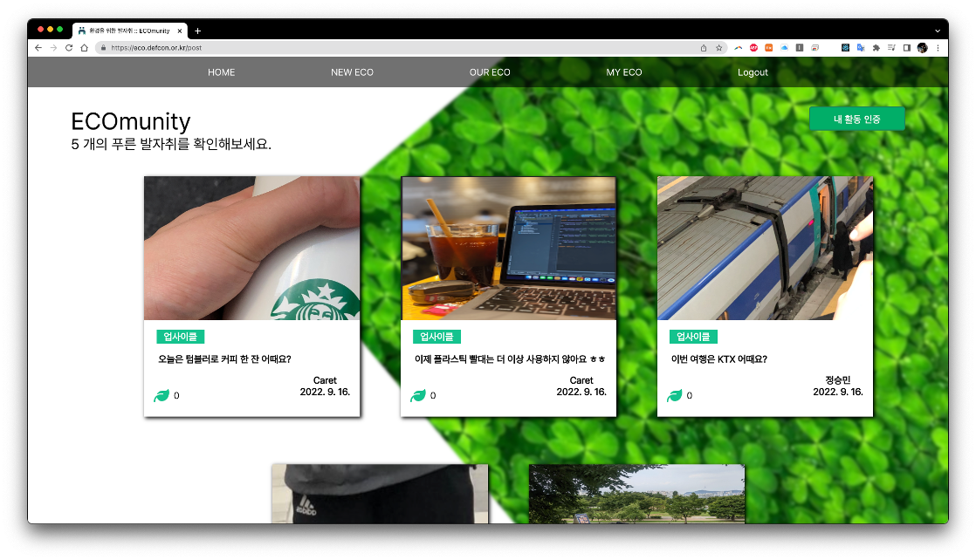The height and width of the screenshot is (560, 976).
Task: Open post titled 이제 플라스틱 빨대는 더 이상
Action: coord(510,359)
